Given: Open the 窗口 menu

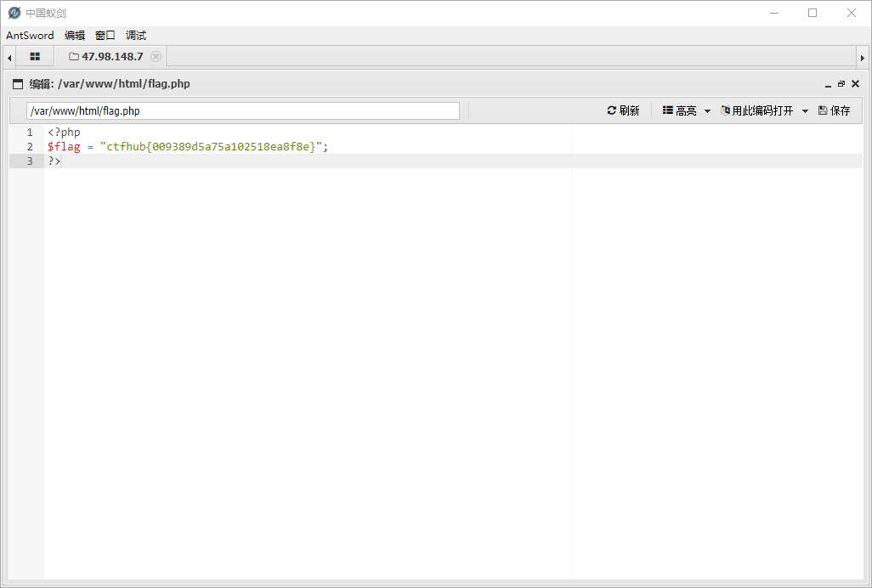Looking at the screenshot, I should tap(105, 36).
